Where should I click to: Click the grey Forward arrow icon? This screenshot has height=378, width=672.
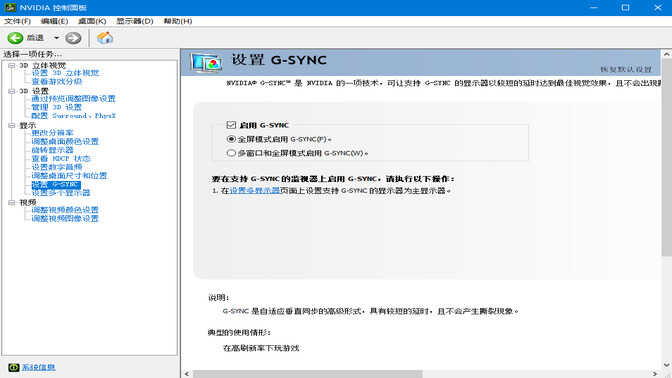73,38
